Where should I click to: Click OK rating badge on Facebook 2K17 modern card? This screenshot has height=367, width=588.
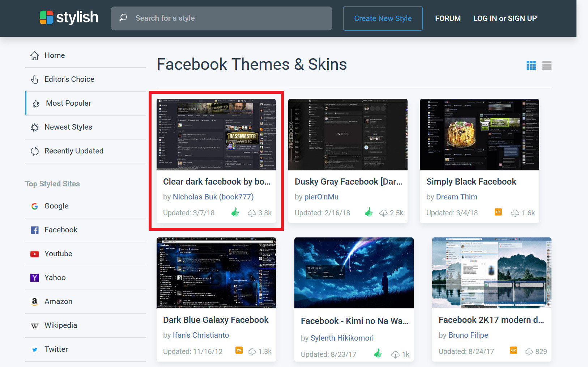[514, 350]
